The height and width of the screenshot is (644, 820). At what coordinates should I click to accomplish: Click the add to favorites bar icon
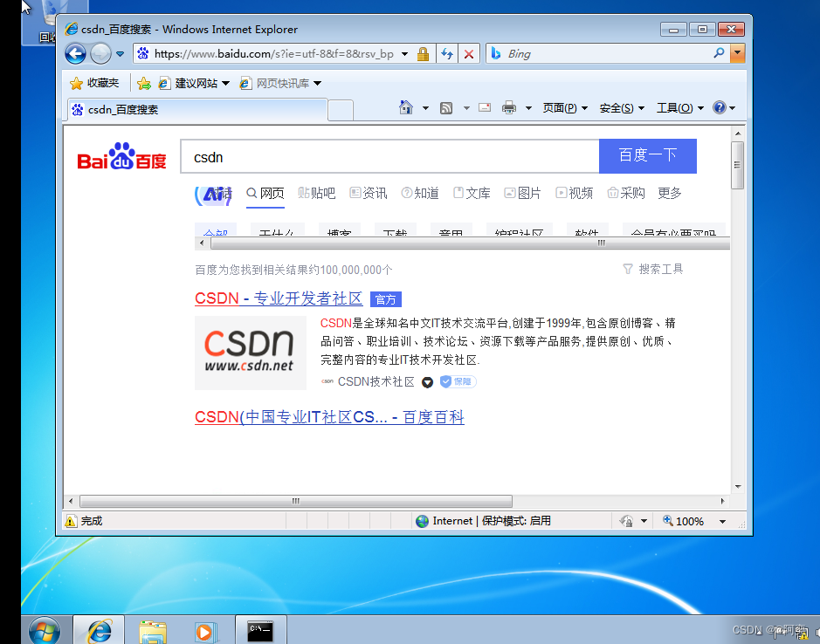coord(144,83)
